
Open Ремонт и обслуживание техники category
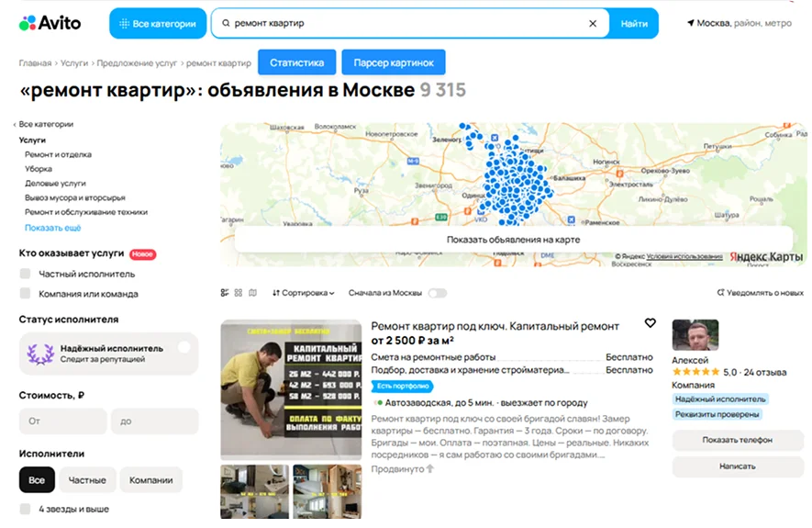click(86, 212)
